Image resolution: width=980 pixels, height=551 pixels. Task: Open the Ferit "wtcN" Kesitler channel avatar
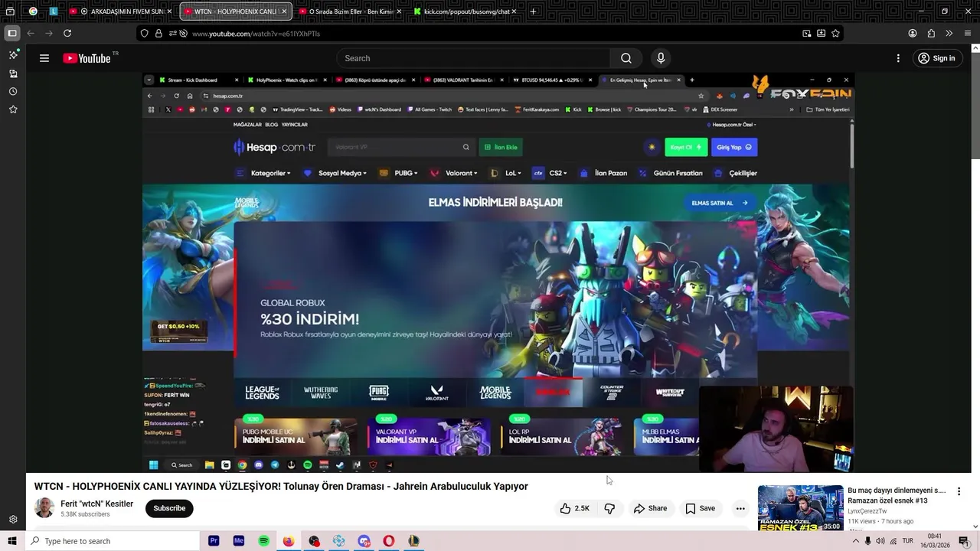coord(44,508)
